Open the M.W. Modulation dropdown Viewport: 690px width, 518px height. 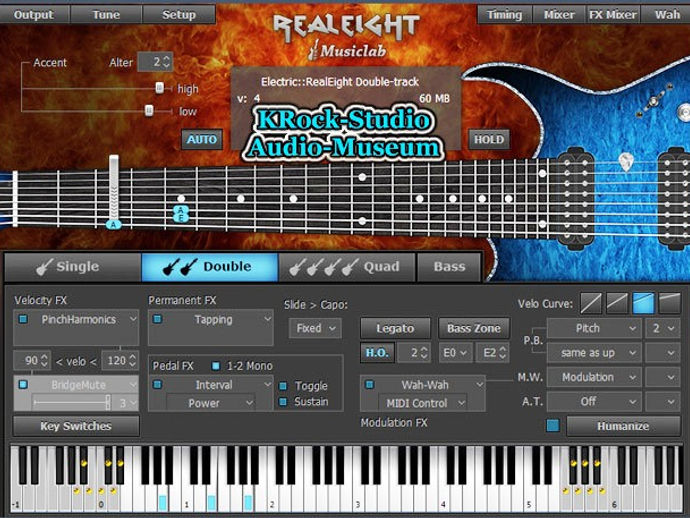point(593,377)
